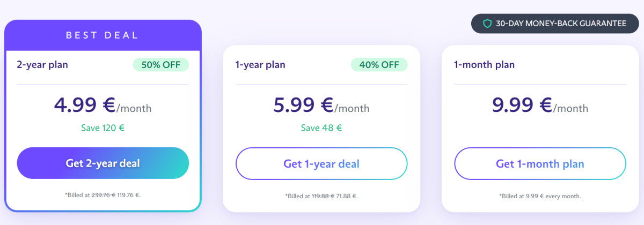Click the 4.99 € per month price
Viewport: 644px width, 225px height.
103,105
